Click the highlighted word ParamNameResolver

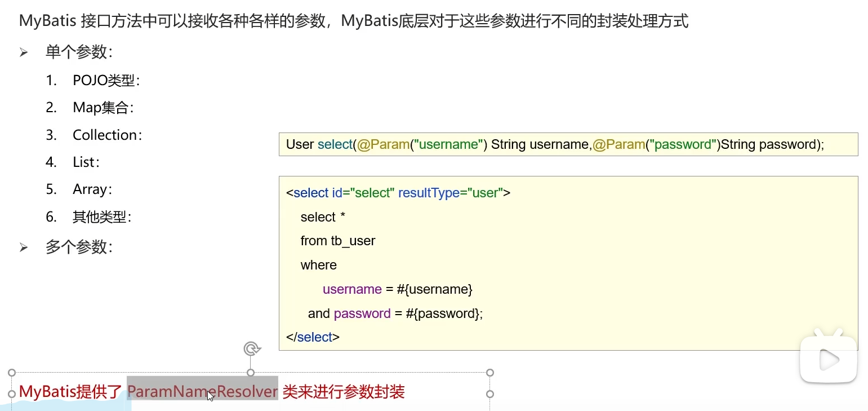[x=203, y=391]
